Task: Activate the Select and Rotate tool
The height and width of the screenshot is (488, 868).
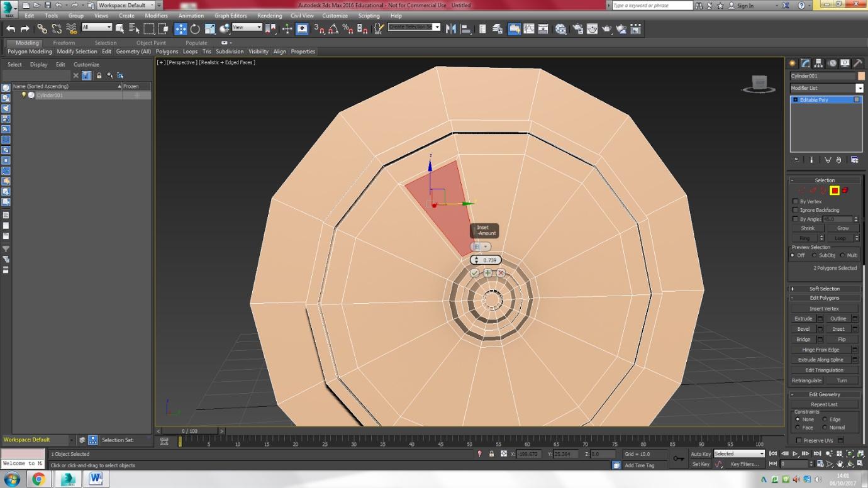Action: click(195, 29)
